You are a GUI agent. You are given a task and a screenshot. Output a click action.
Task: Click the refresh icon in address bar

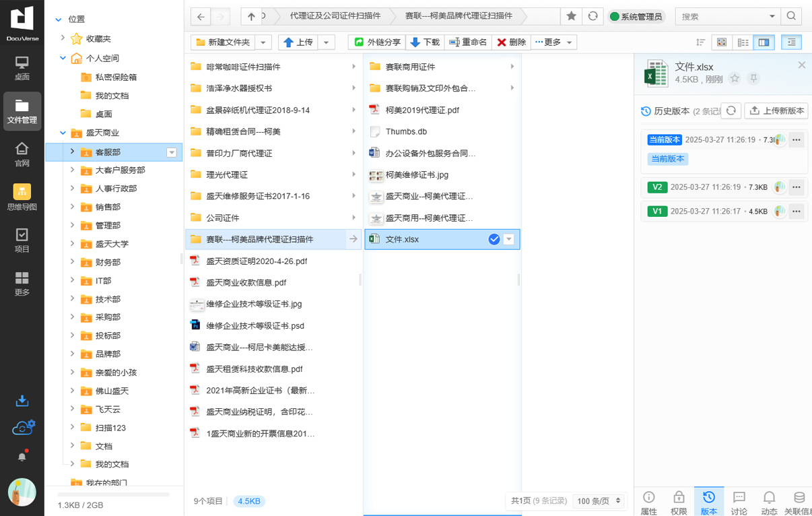593,16
